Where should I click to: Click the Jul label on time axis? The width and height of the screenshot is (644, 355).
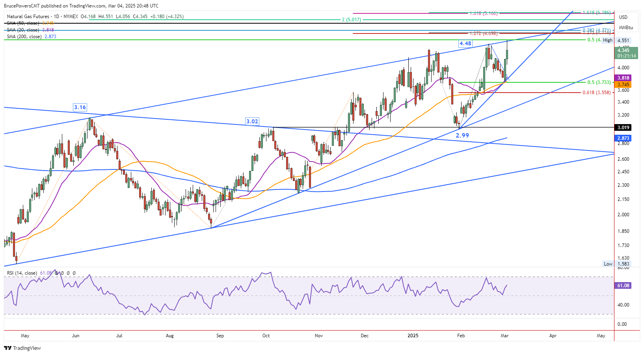(x=119, y=336)
